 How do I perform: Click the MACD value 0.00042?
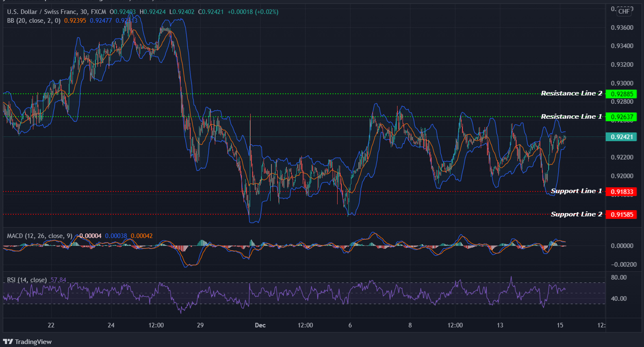[x=142, y=236]
